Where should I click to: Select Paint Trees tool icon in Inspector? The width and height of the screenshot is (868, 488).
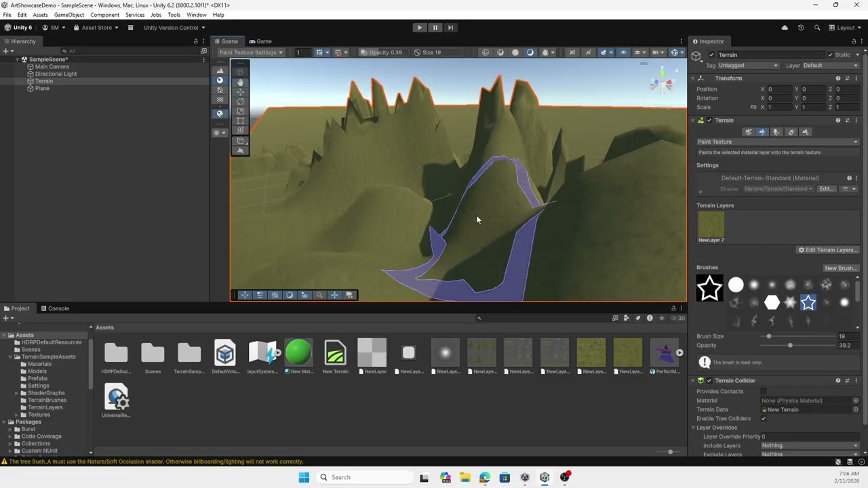coord(776,132)
